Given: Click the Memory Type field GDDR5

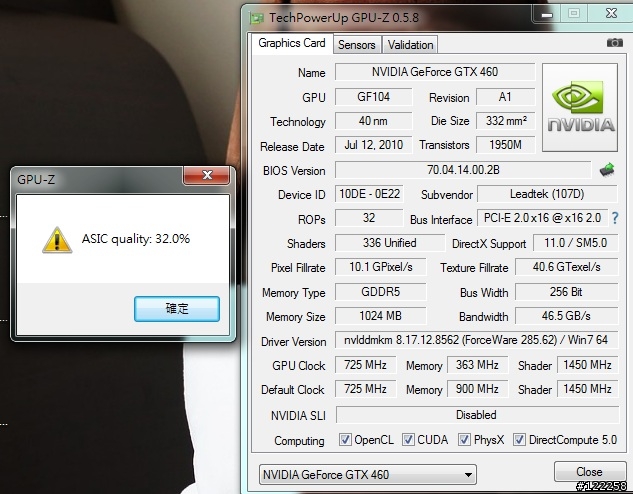Looking at the screenshot, I should tap(381, 292).
